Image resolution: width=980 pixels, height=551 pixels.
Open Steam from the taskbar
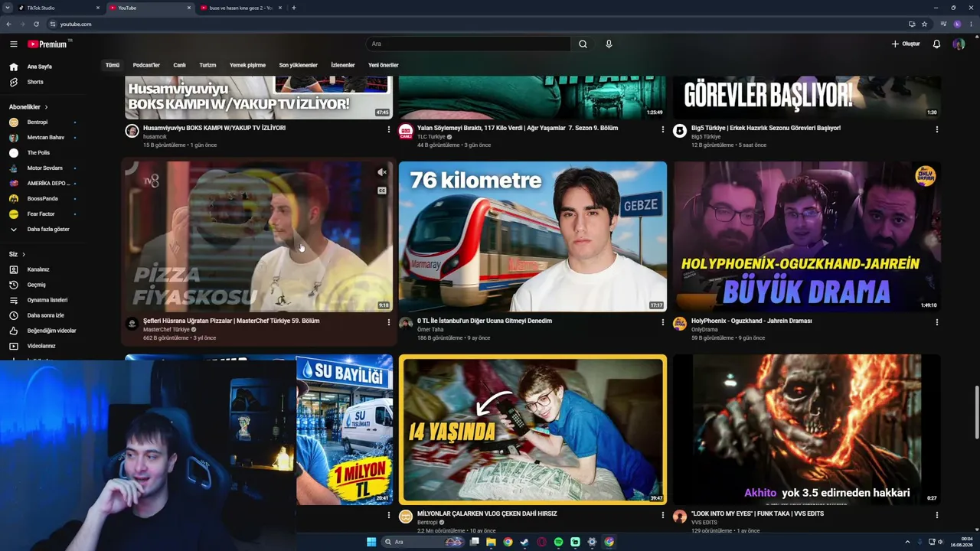pos(524,542)
